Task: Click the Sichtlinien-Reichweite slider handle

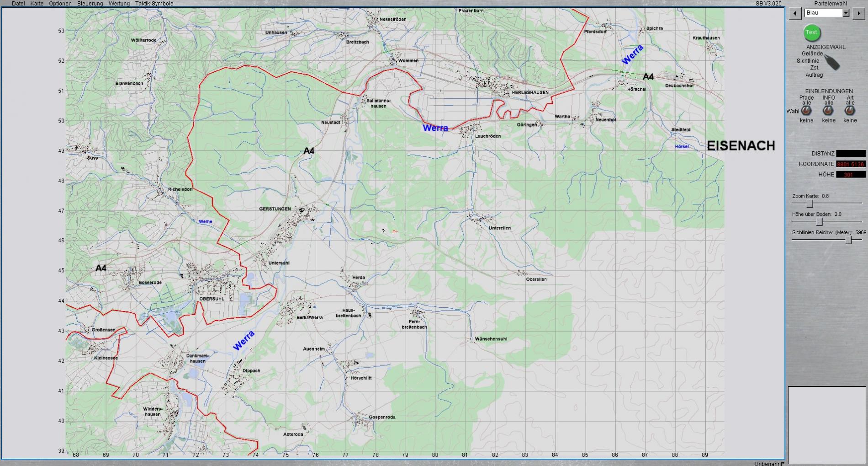Action: (848, 240)
